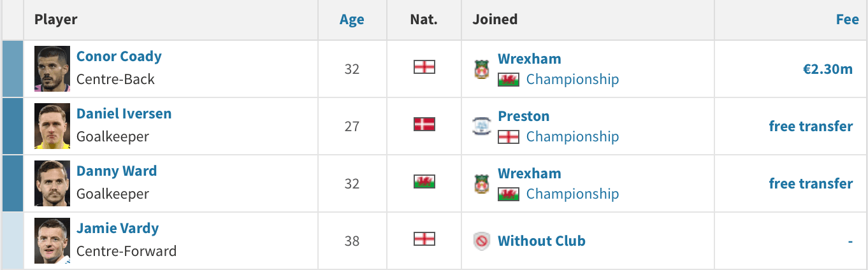Sort table by Age column
868x270 pixels.
352,20
